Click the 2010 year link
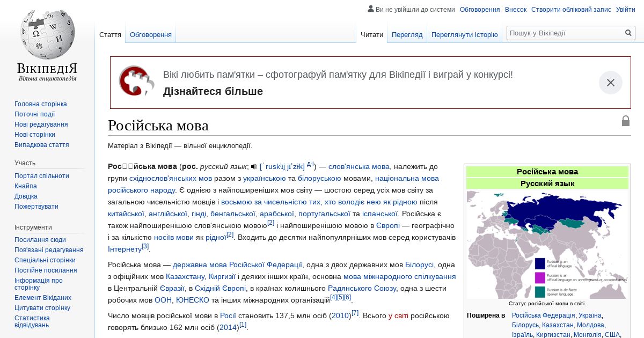Image resolution: width=644 pixels, height=338 pixels. [x=341, y=315]
